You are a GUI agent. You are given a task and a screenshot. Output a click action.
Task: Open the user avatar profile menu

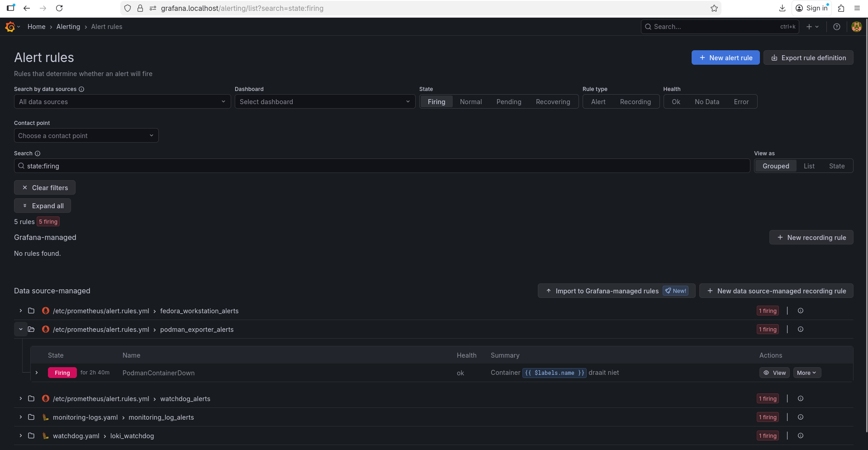[x=856, y=27]
